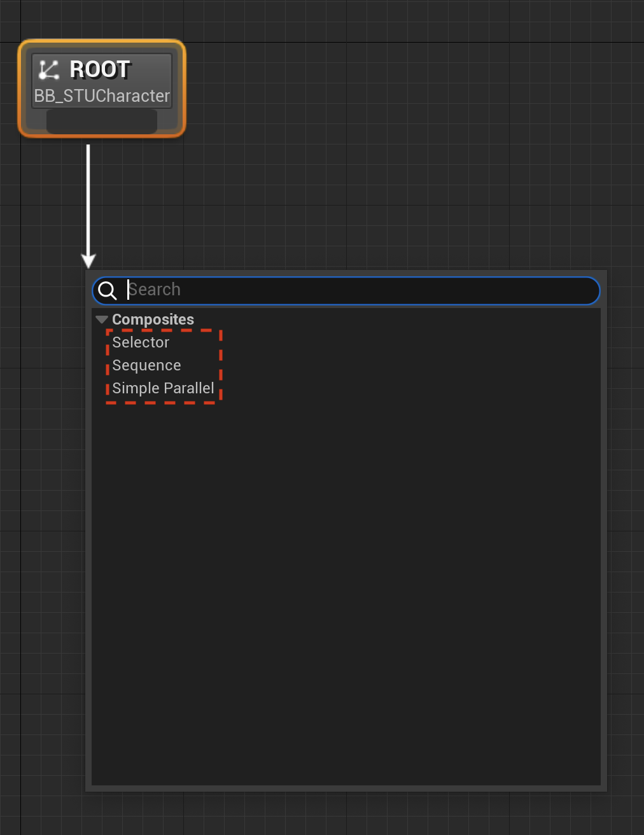Select the ROOT node title
644x835 pixels.
(100, 69)
